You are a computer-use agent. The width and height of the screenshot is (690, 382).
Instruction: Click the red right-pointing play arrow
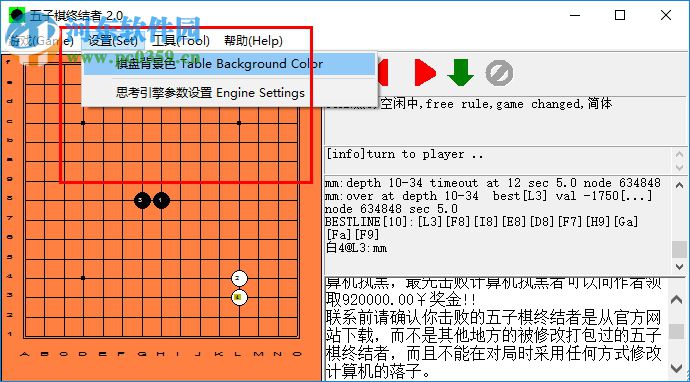(x=425, y=73)
